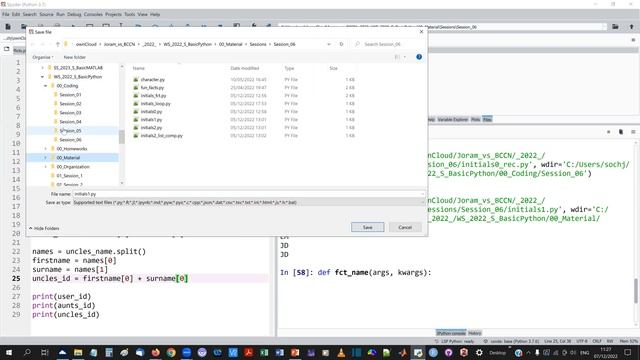Click Save in the Save file dialog
Viewport: 640px width, 360px height.
[367, 227]
